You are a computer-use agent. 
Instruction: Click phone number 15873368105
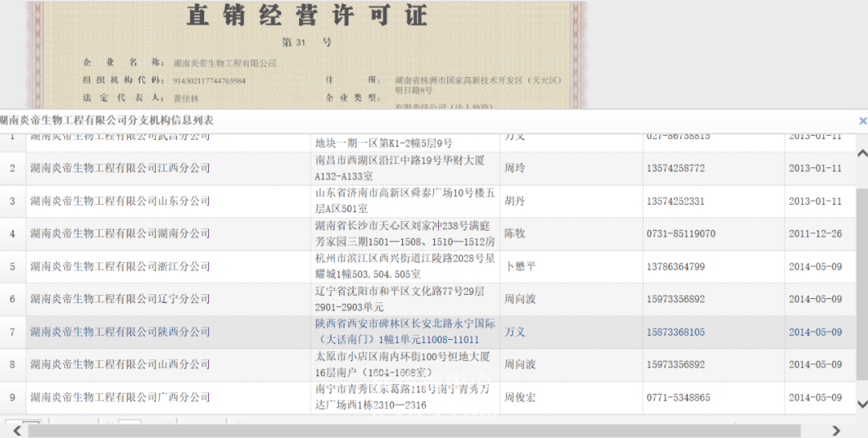pos(676,332)
